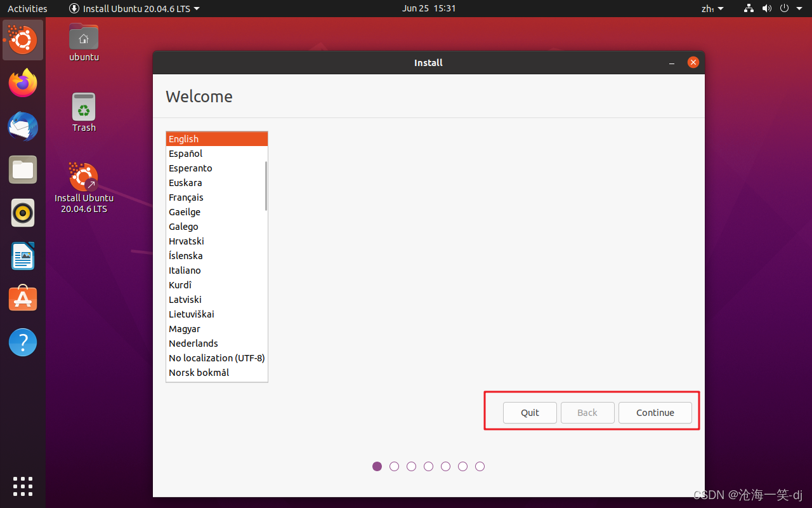Open the Install Ubuntu menu in the top bar
This screenshot has width=812, height=508.
coord(134,8)
